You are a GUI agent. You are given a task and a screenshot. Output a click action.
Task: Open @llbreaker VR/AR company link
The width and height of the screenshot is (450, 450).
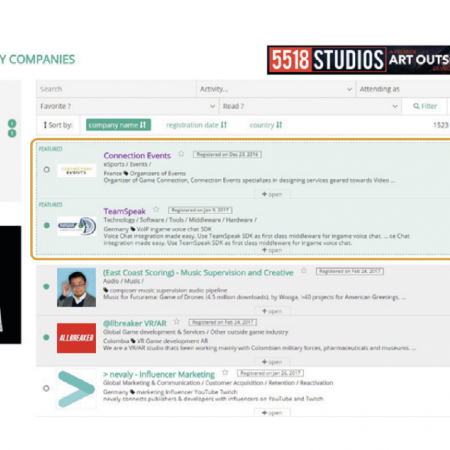[x=135, y=323]
